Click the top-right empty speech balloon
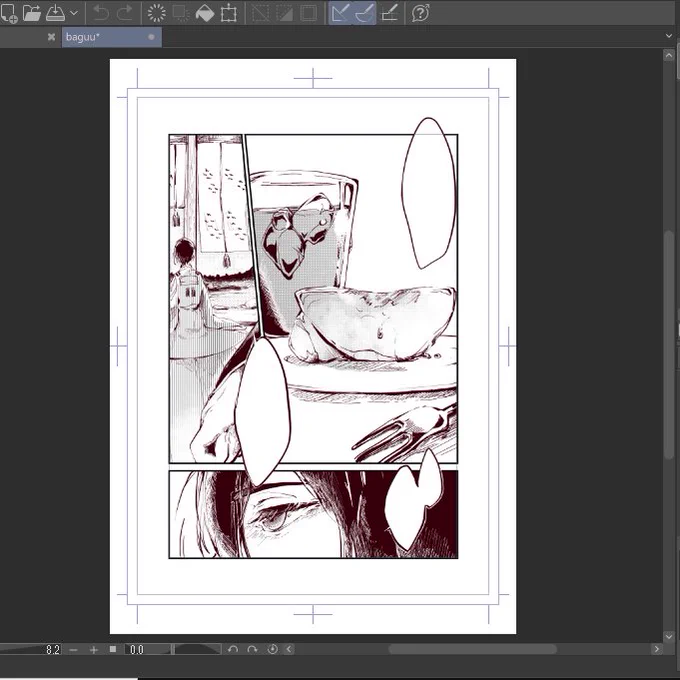 click(429, 193)
